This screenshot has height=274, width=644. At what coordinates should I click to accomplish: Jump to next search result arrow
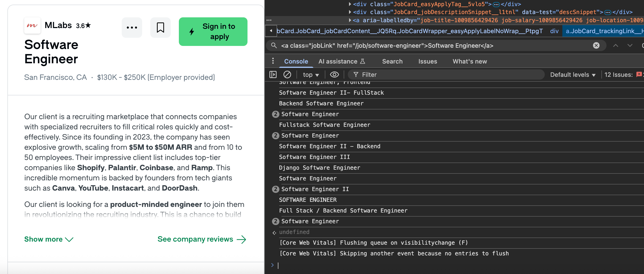click(630, 45)
